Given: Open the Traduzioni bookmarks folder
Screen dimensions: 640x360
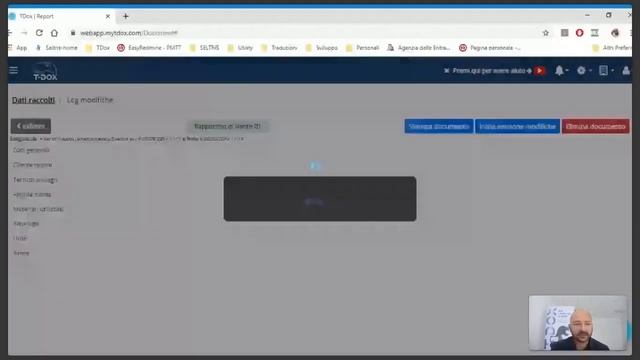Looking at the screenshot, I should [x=279, y=48].
